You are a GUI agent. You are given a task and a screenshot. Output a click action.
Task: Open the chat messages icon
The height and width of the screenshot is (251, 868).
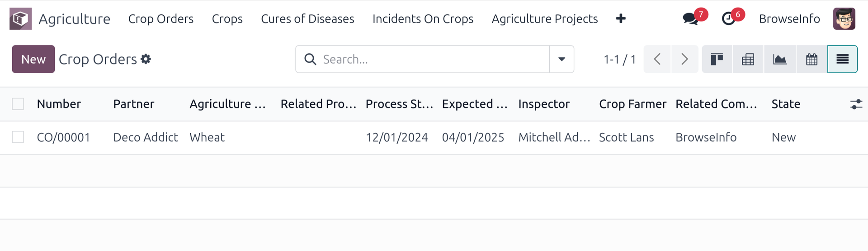(690, 19)
